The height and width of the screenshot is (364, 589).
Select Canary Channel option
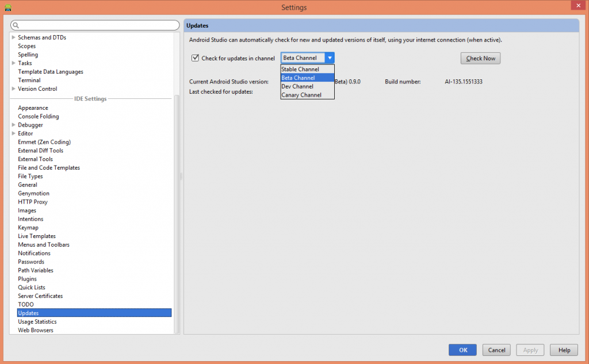point(307,95)
